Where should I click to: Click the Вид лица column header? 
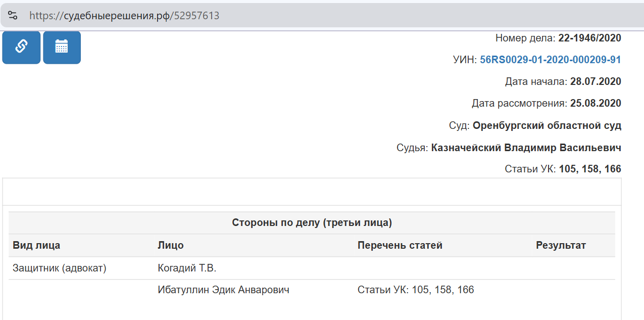pyautogui.click(x=36, y=246)
